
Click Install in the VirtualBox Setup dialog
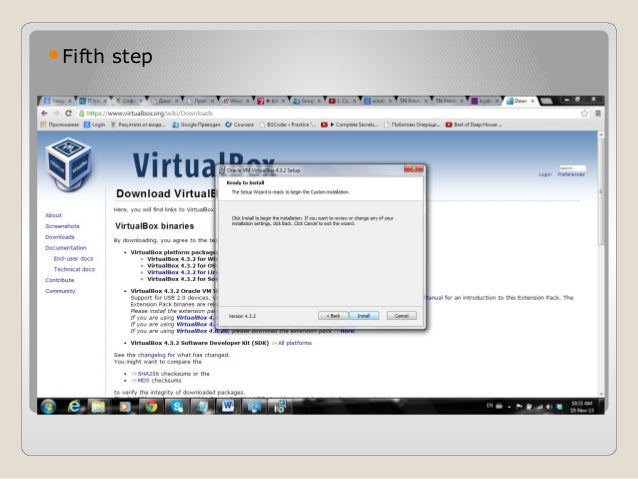pos(364,316)
